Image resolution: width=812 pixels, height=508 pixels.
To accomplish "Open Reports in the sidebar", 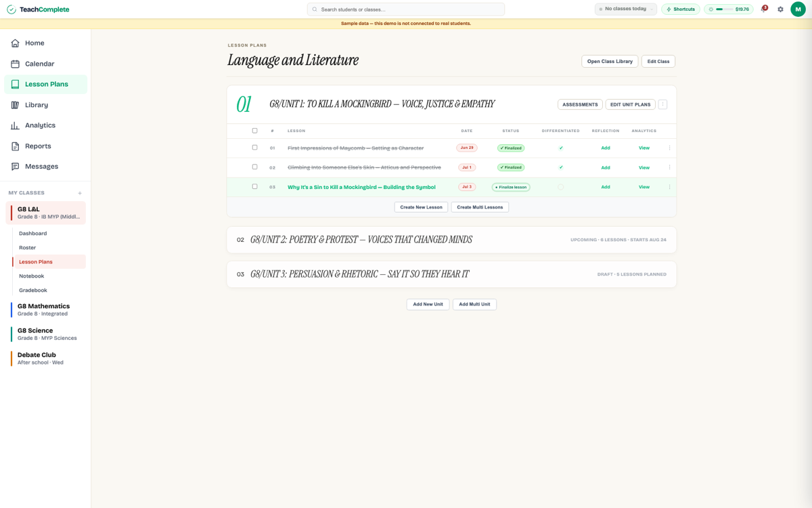I will tap(45, 146).
